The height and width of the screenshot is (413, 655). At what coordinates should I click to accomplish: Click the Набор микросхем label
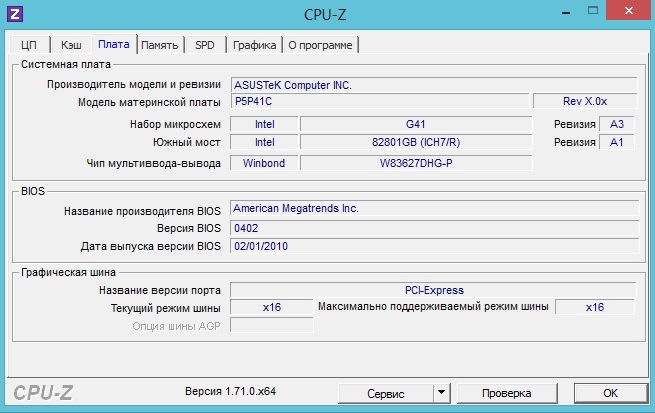point(175,124)
